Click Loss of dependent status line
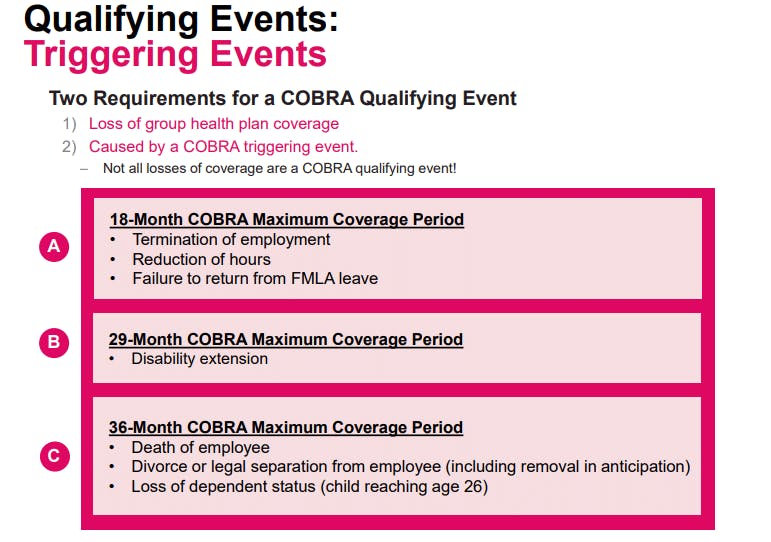 pyautogui.click(x=309, y=486)
